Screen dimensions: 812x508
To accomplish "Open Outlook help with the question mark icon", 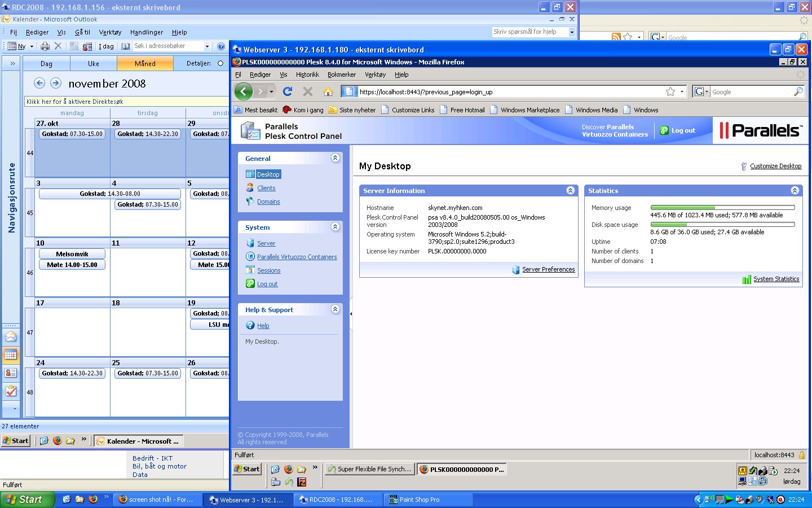I will click(221, 46).
